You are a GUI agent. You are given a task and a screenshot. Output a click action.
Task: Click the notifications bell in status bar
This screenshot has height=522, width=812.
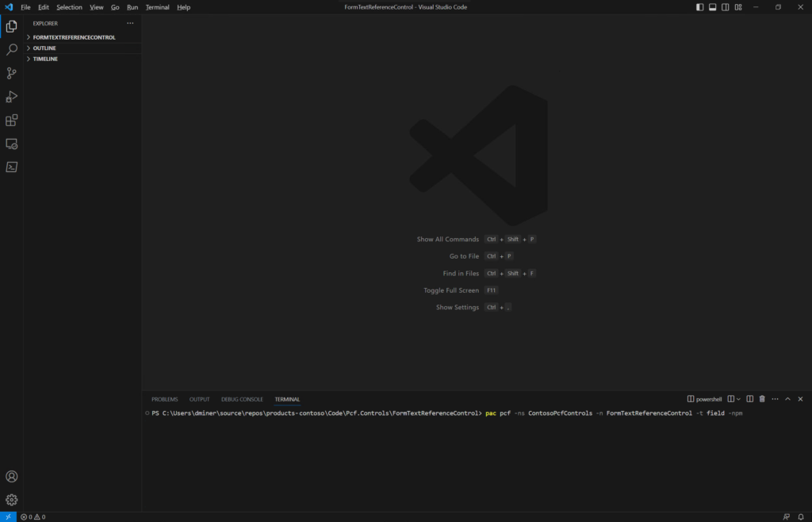pyautogui.click(x=800, y=516)
